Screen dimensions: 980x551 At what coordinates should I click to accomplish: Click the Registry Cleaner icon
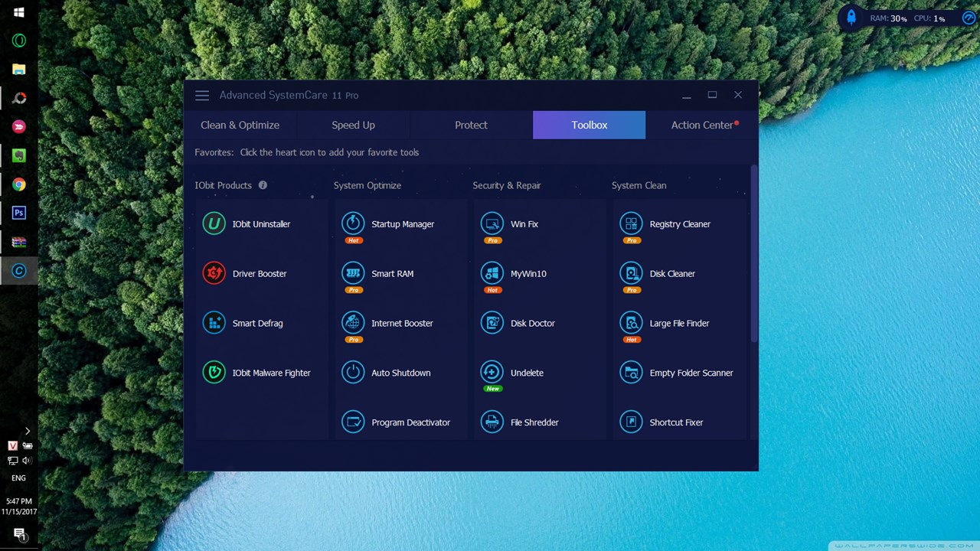tap(631, 223)
